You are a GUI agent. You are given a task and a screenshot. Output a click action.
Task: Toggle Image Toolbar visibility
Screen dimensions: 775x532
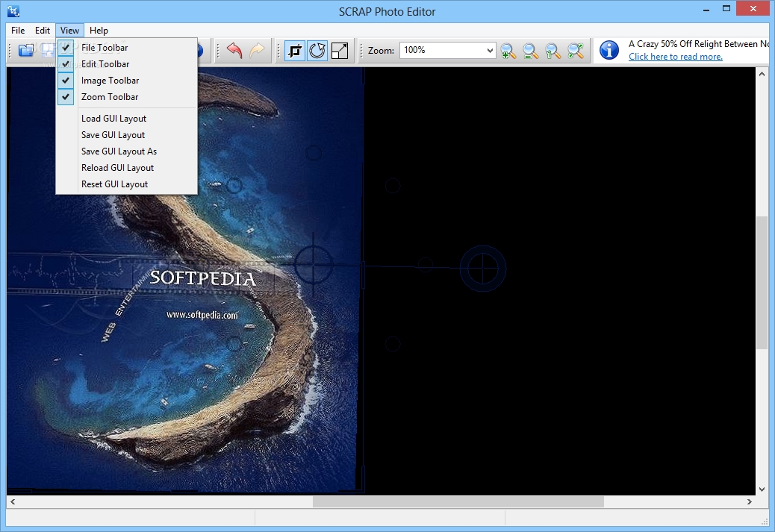(x=126, y=80)
